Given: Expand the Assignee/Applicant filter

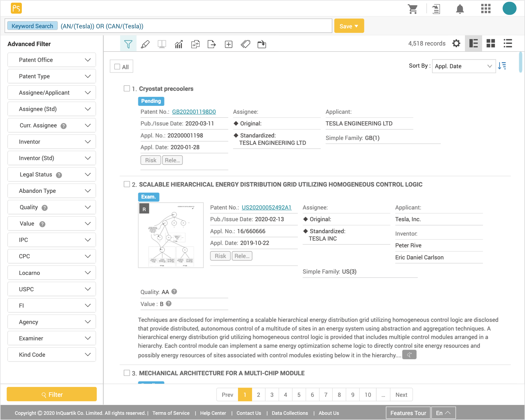Looking at the screenshot, I should (x=52, y=92).
